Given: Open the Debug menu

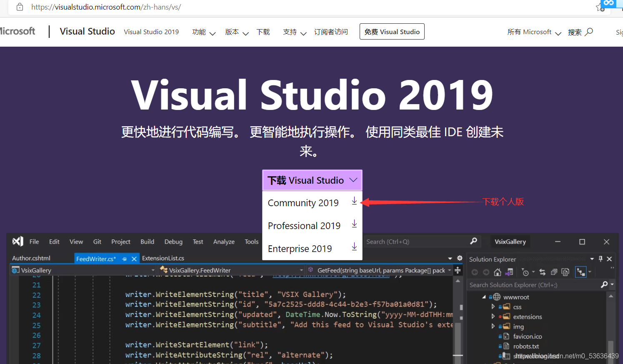Looking at the screenshot, I should (173, 242).
